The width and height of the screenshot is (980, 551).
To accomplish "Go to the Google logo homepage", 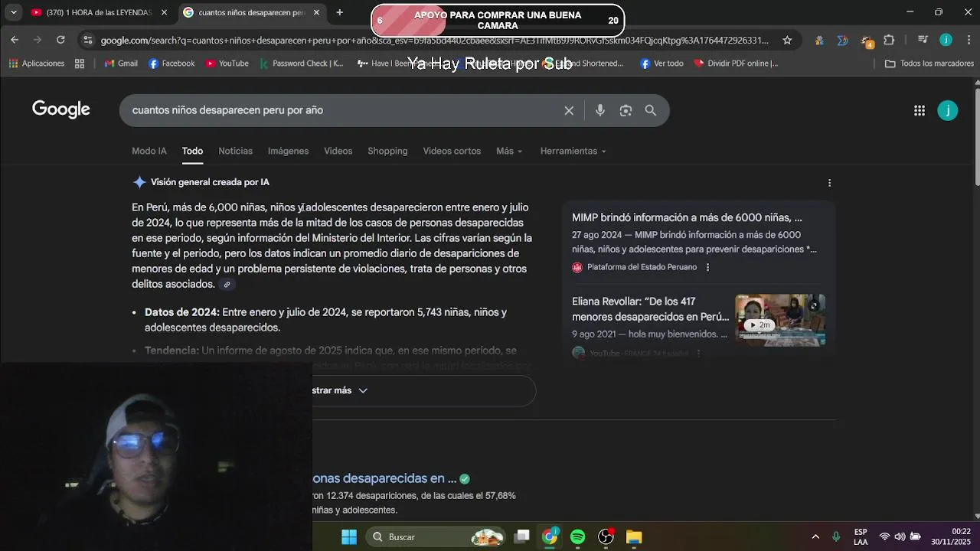I will [61, 109].
